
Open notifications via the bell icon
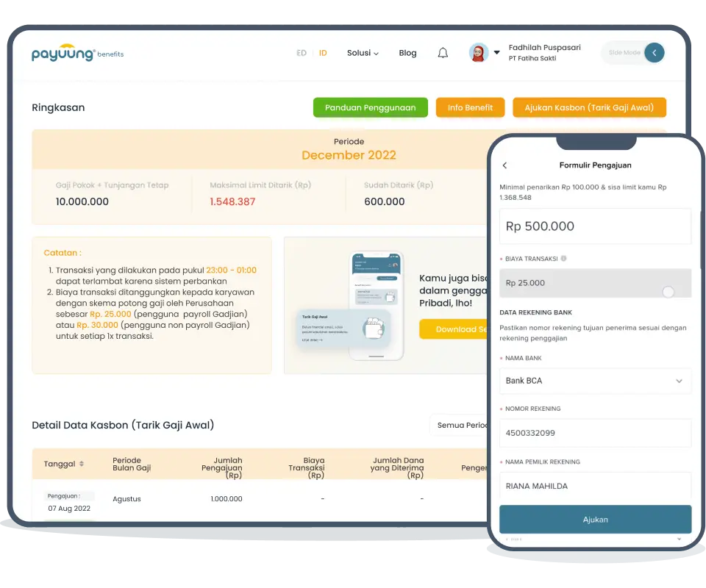pyautogui.click(x=443, y=53)
